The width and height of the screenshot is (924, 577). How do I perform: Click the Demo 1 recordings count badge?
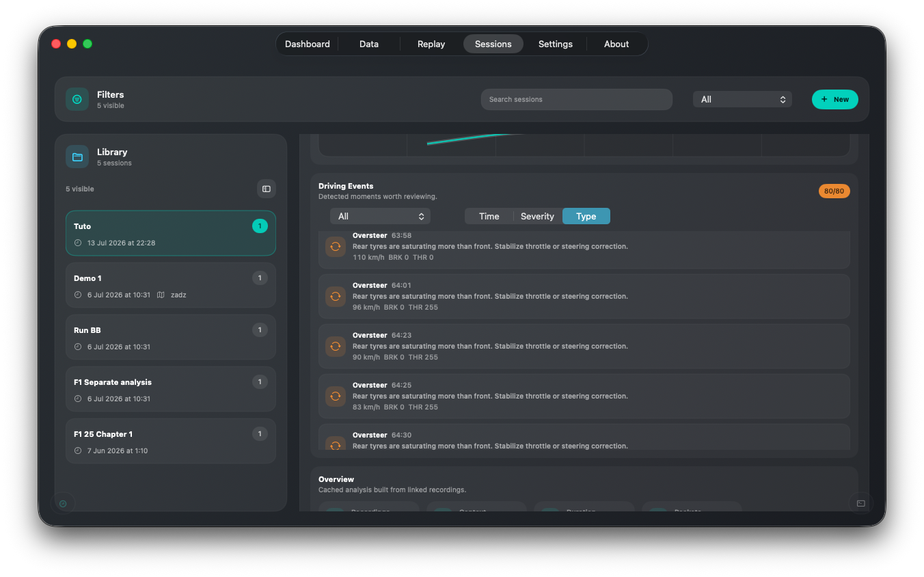[x=260, y=278]
